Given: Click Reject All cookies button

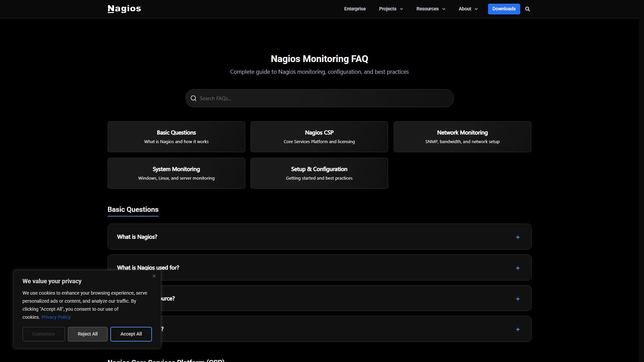Looking at the screenshot, I should (x=88, y=334).
